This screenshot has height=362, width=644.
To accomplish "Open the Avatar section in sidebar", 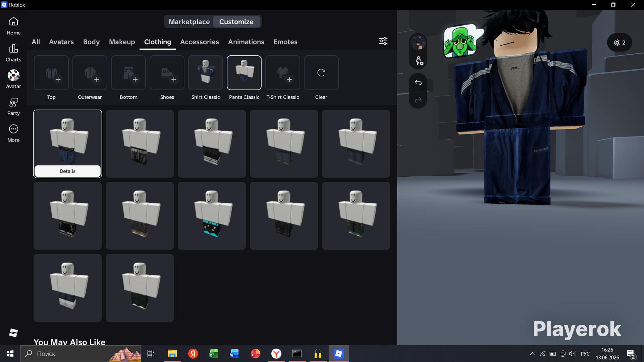I will (13, 80).
